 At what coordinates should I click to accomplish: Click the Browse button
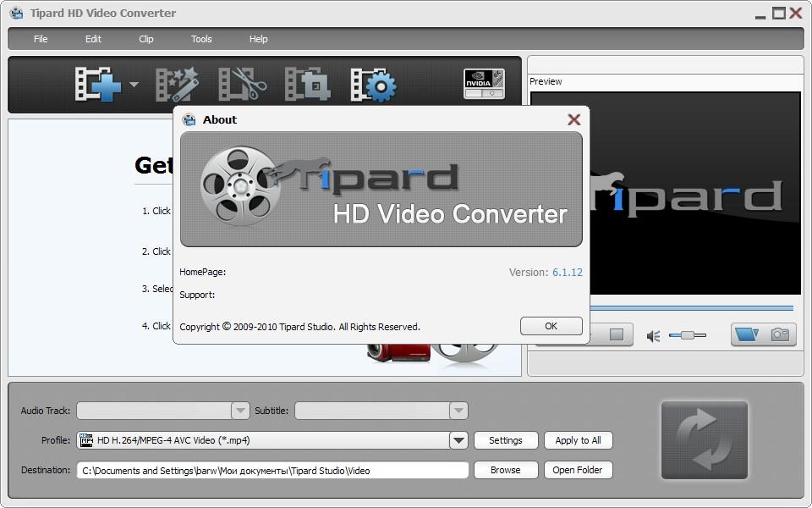click(506, 470)
